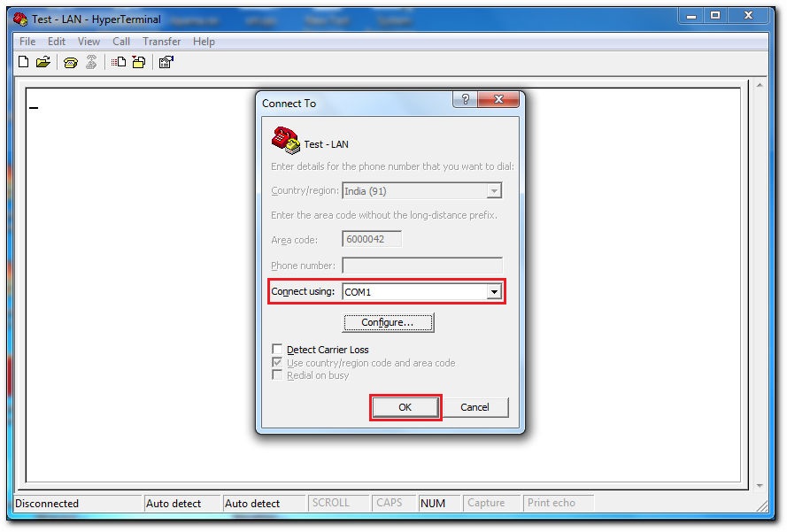This screenshot has height=532, width=787.
Task: Click the Test - LAN connection name
Action: click(x=326, y=144)
